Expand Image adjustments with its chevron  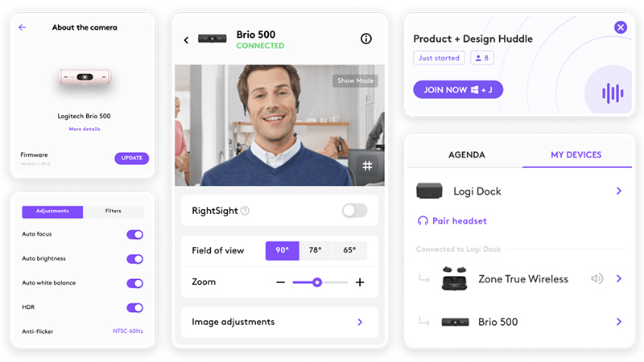point(360,323)
